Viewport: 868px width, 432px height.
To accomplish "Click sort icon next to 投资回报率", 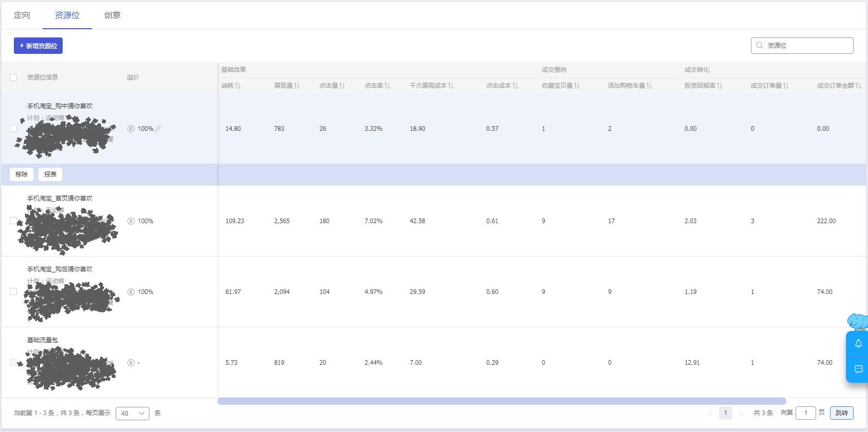I will tap(720, 86).
